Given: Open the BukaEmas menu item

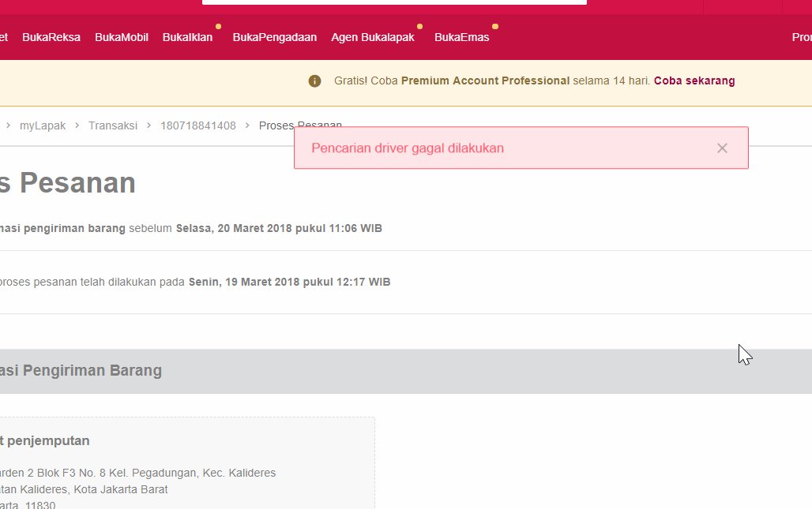Looking at the screenshot, I should 462,37.
